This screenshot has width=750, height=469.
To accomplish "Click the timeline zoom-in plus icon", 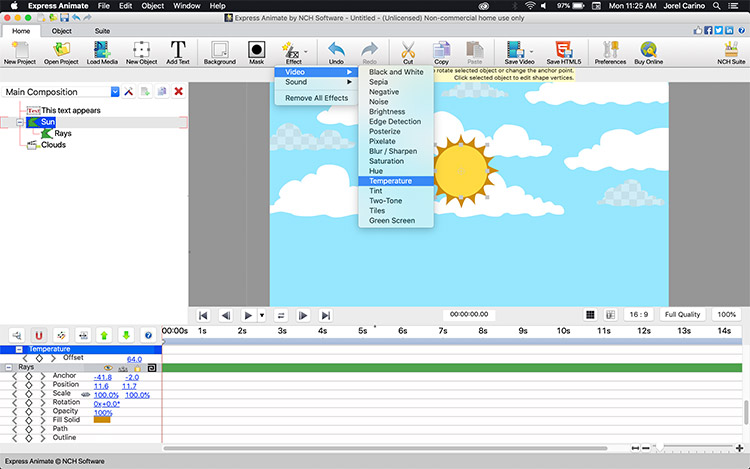I will [739, 448].
